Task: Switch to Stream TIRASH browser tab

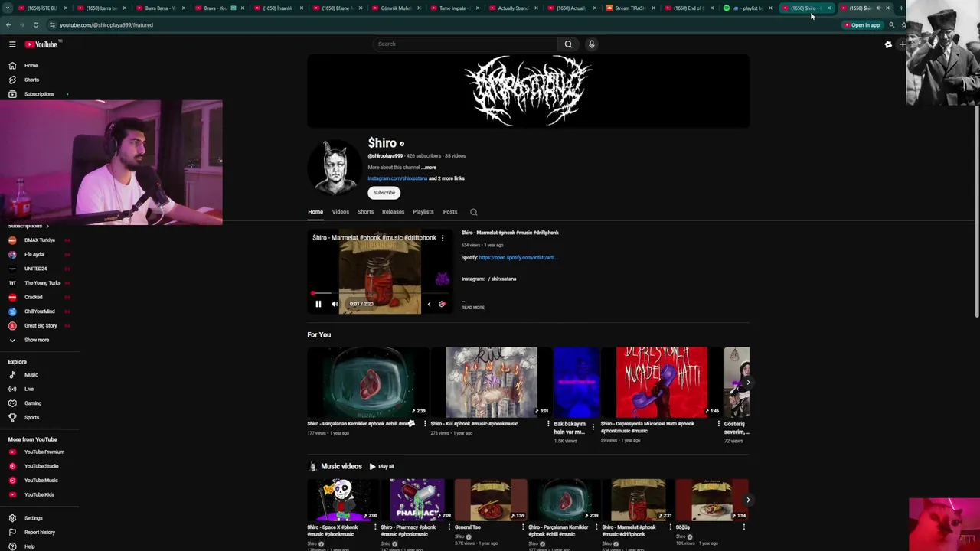Action: pos(629,8)
